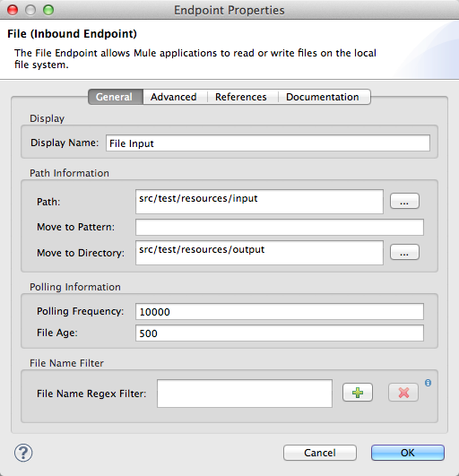Click the 'Path:' label
The height and width of the screenshot is (476, 459).
(48, 202)
